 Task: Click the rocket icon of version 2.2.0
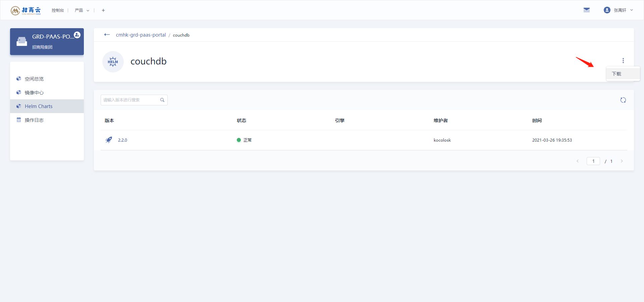pos(109,140)
